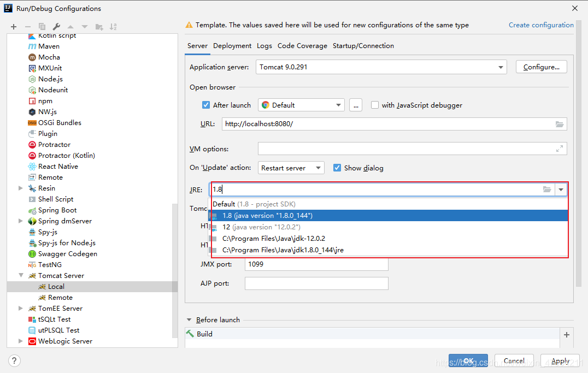Select the React Native configuration type
This screenshot has width=588, height=373.
click(x=58, y=166)
